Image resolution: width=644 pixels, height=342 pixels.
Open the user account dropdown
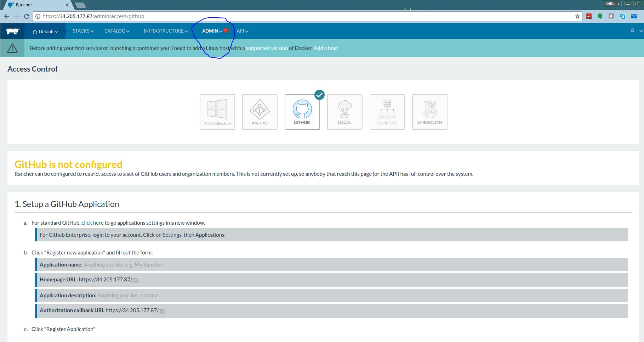[636, 31]
